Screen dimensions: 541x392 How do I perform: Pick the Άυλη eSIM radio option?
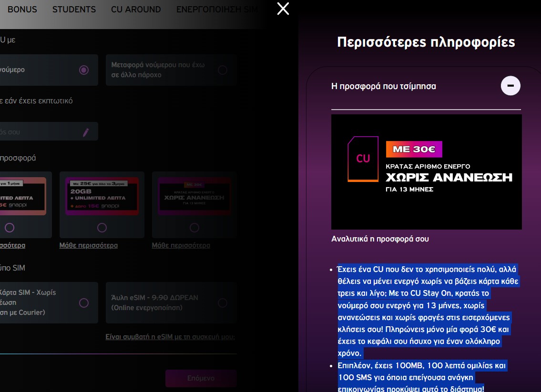pos(222,303)
